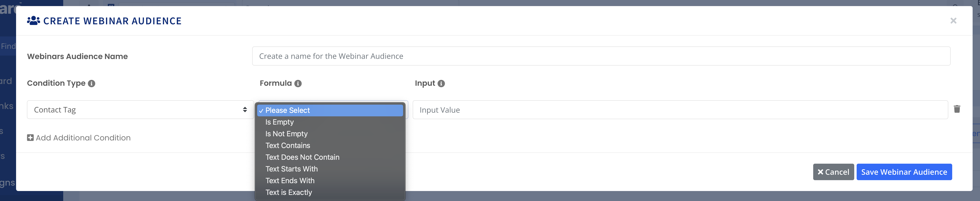Click the Condition Type info icon
Screen dimensions: 980x201
[91, 84]
